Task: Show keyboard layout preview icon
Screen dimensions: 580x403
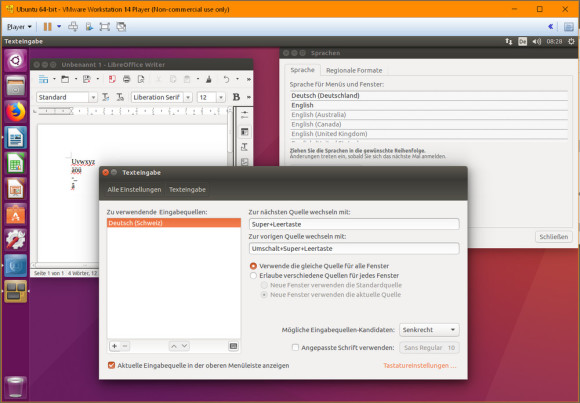Action: pyautogui.click(x=233, y=346)
